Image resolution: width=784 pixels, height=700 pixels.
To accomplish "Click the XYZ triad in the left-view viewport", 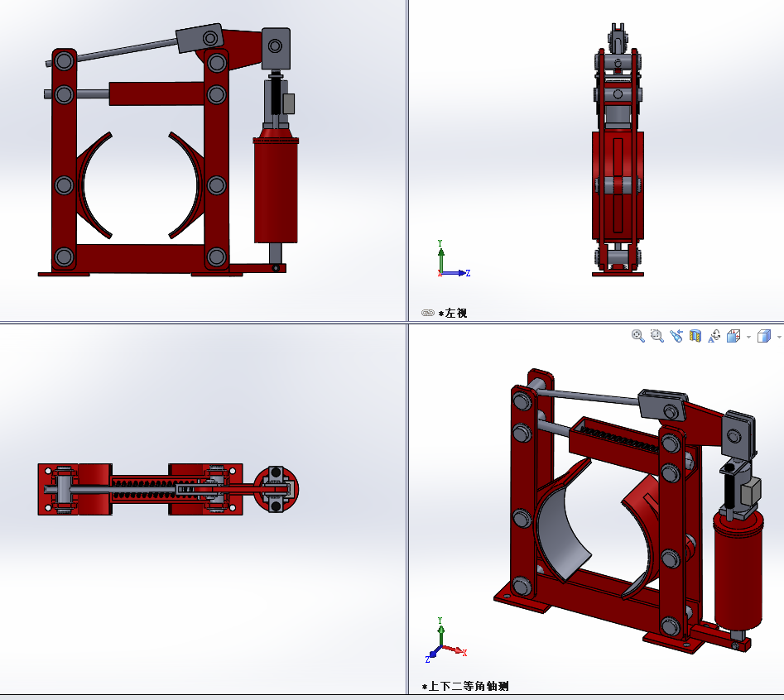I will tap(453, 259).
